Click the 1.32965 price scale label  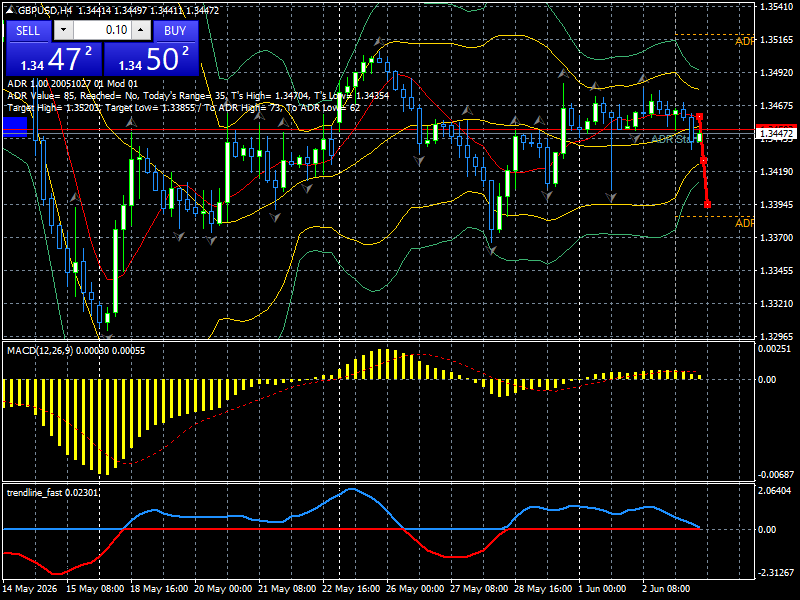[x=776, y=337]
